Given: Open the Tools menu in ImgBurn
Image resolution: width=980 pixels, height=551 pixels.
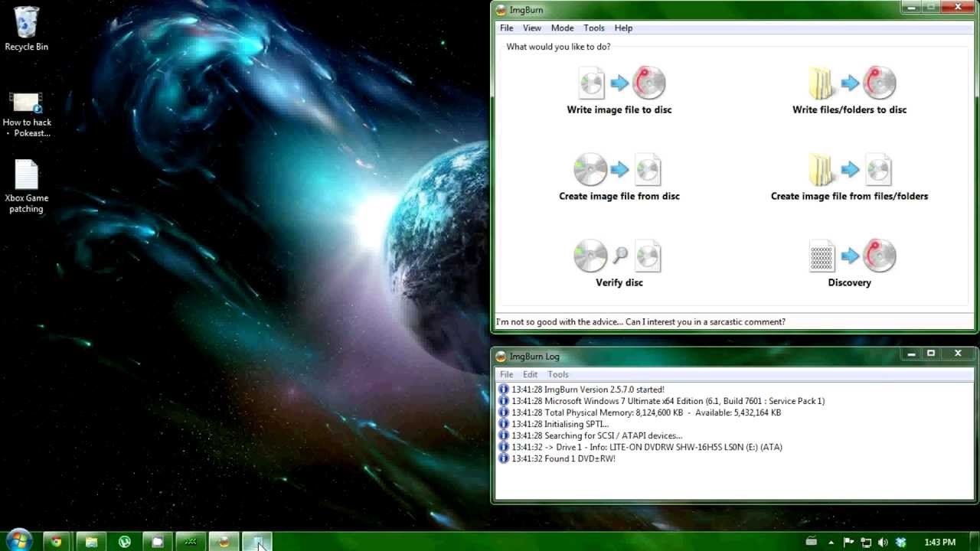Looking at the screenshot, I should coord(593,28).
